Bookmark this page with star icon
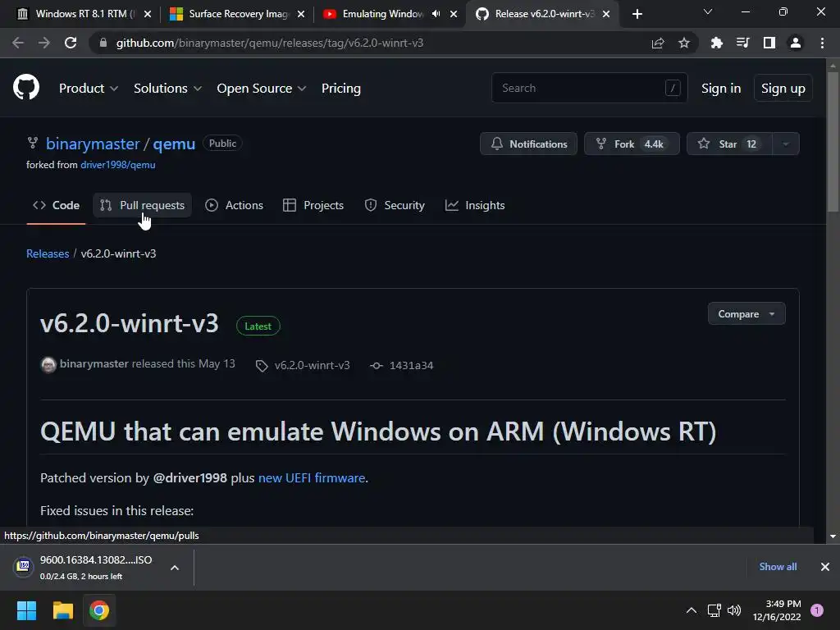Screen dimensions: 840x630 click(683, 43)
